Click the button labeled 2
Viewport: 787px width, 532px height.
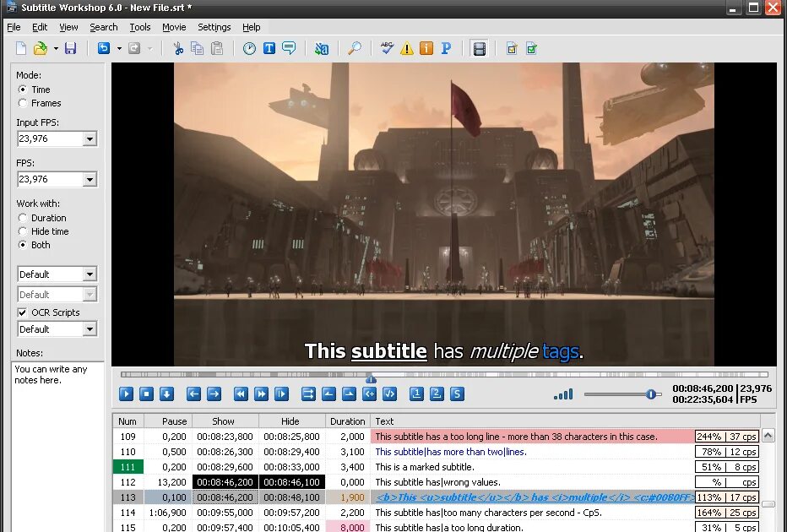[x=437, y=394]
